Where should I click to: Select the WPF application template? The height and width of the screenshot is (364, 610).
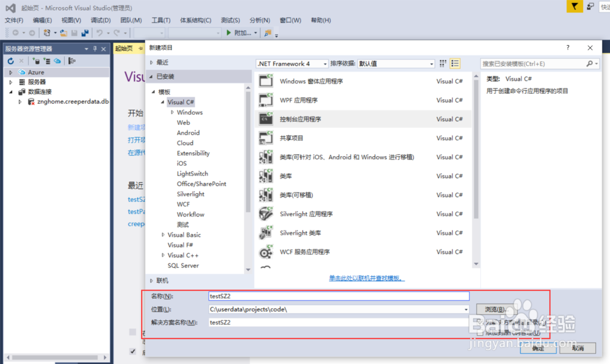coord(363,101)
